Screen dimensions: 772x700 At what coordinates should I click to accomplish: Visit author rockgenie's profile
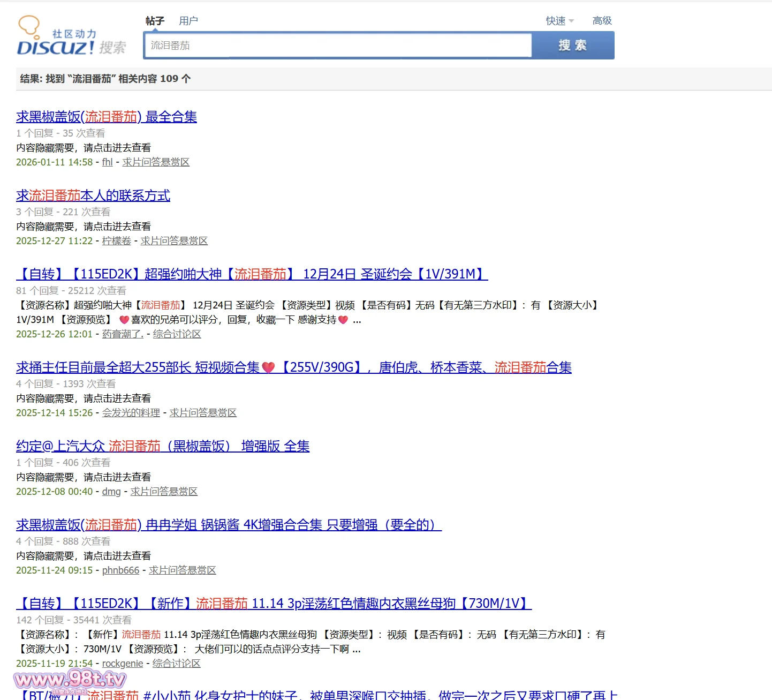point(123,664)
